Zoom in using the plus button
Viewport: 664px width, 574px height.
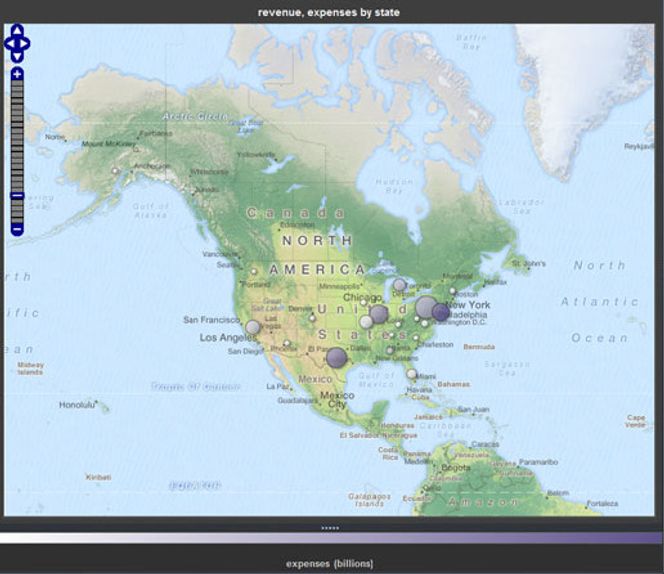[x=17, y=74]
